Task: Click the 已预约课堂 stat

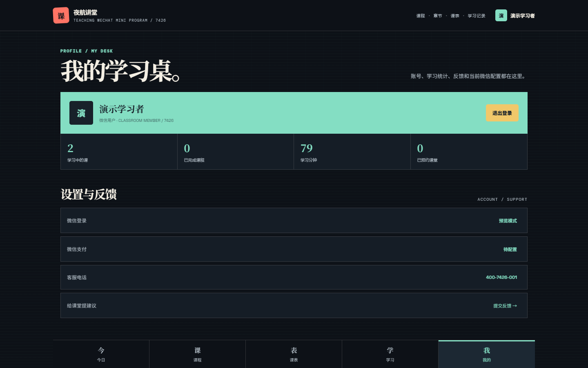Action: (469, 152)
